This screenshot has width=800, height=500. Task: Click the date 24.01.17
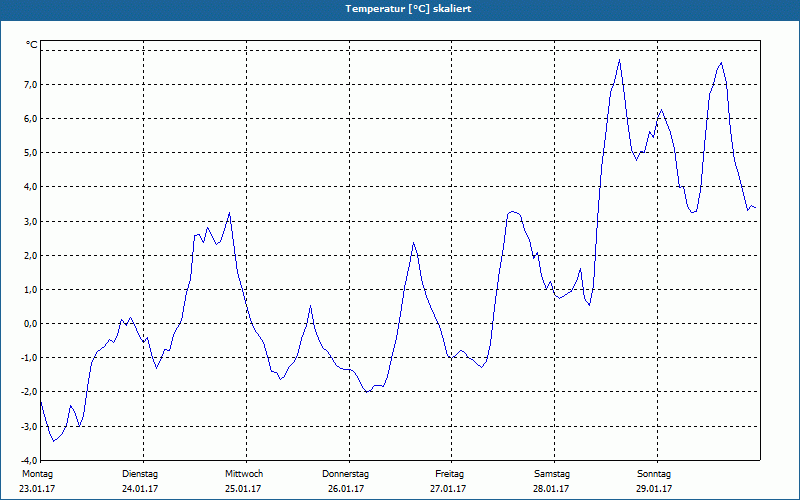click(140, 489)
